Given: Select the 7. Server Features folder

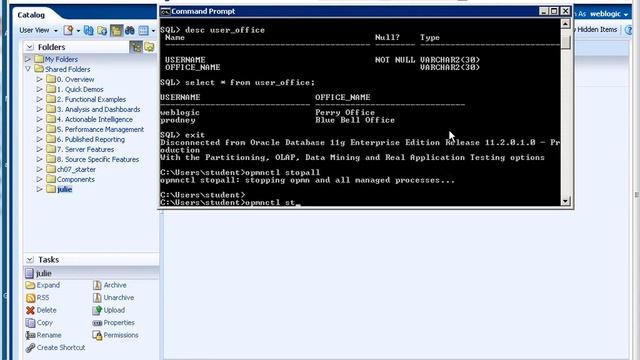Looking at the screenshot, I should [x=85, y=149].
